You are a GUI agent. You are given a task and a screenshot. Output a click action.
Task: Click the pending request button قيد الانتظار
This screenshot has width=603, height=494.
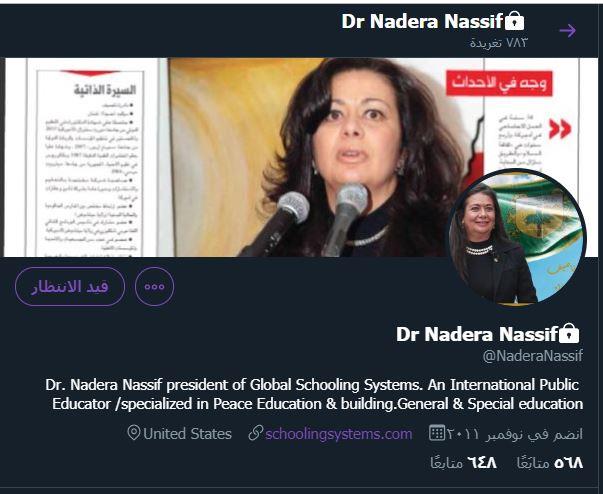click(70, 286)
